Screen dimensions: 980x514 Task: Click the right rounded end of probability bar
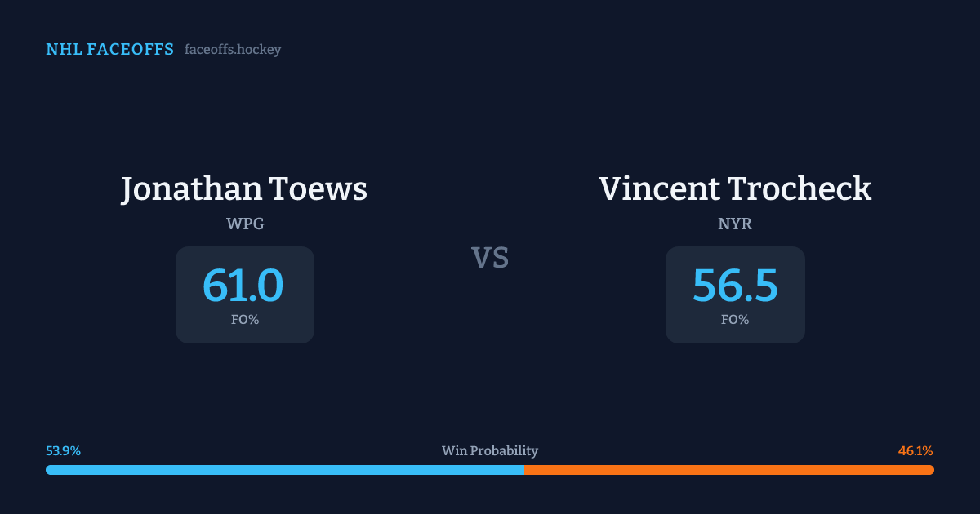(931, 470)
